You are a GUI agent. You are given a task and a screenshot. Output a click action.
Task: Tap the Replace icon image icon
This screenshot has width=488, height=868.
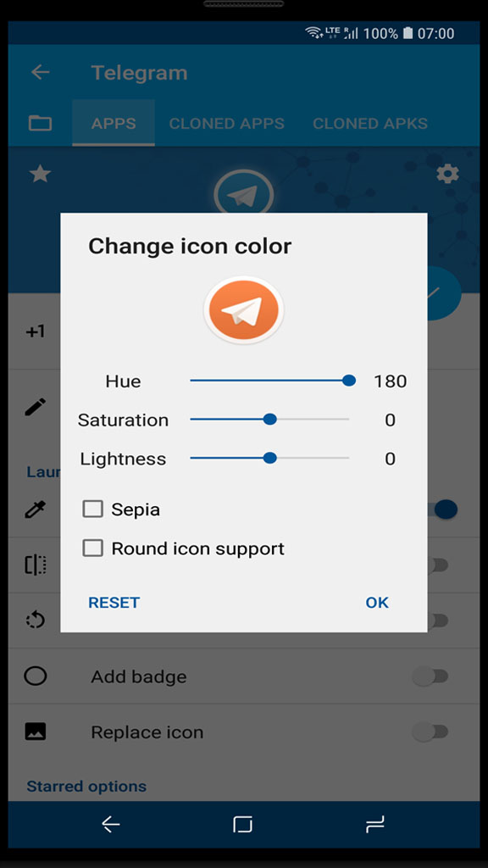[x=36, y=732]
